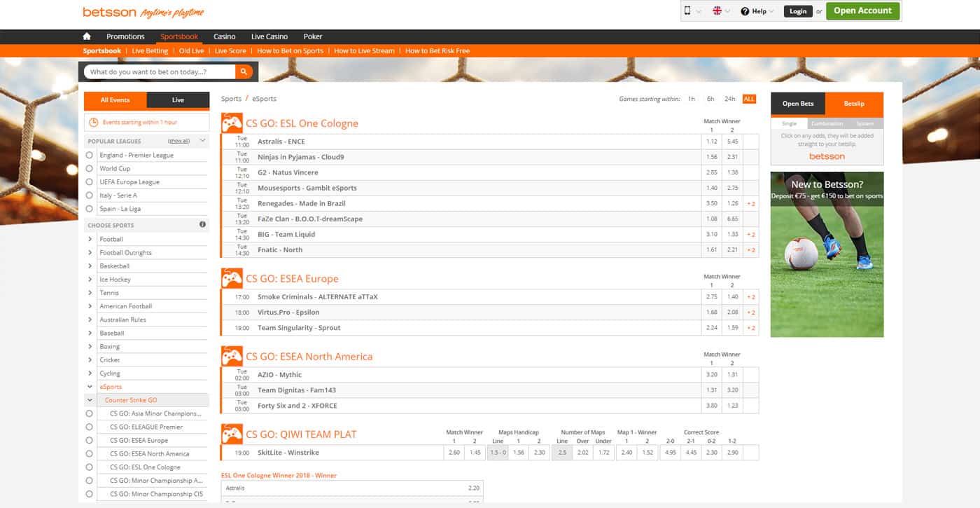Click the Open Account button

tap(862, 11)
